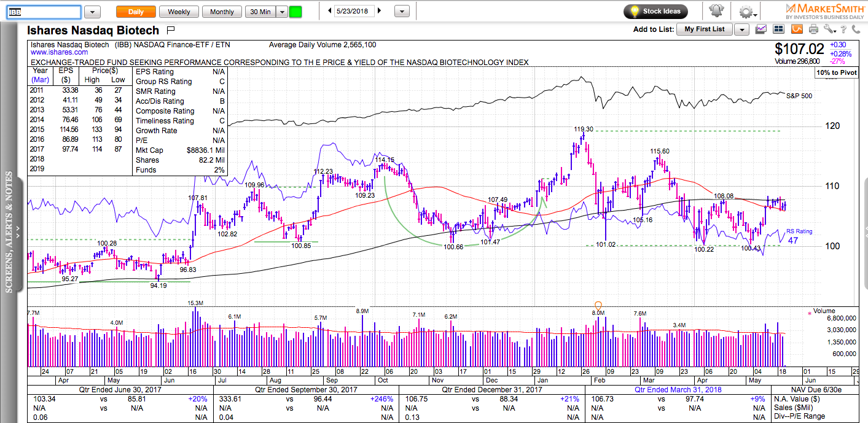
Task: Open the symbol history dropdown
Action: click(92, 12)
